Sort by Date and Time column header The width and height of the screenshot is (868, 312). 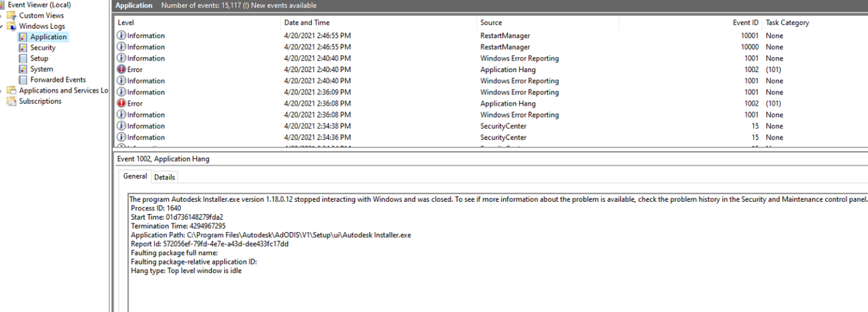pyautogui.click(x=379, y=23)
